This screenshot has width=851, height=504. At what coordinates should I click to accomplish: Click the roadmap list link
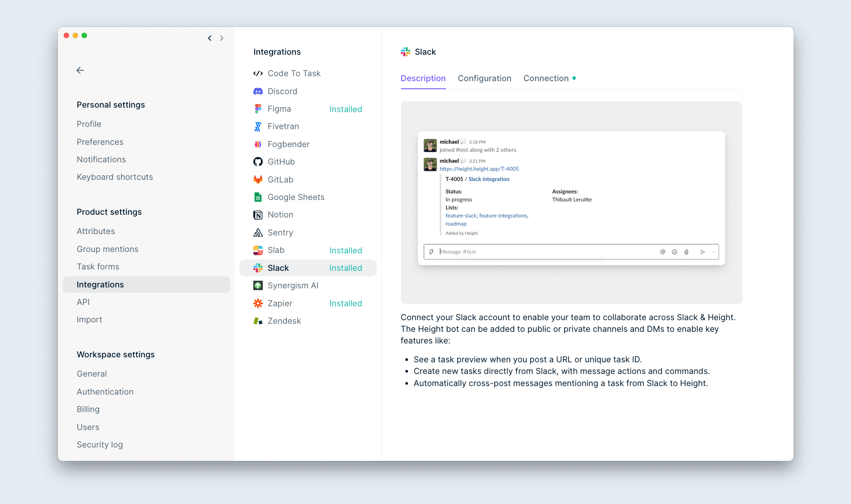point(456,224)
